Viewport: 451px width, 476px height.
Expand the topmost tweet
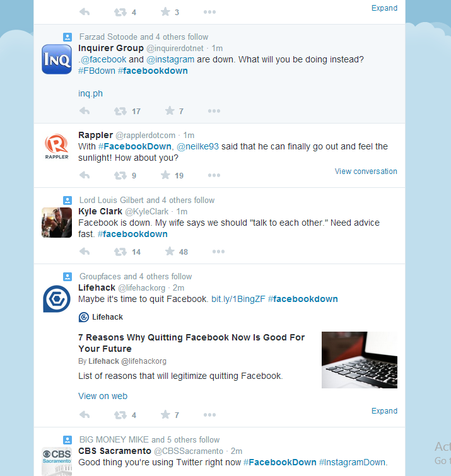pyautogui.click(x=384, y=8)
